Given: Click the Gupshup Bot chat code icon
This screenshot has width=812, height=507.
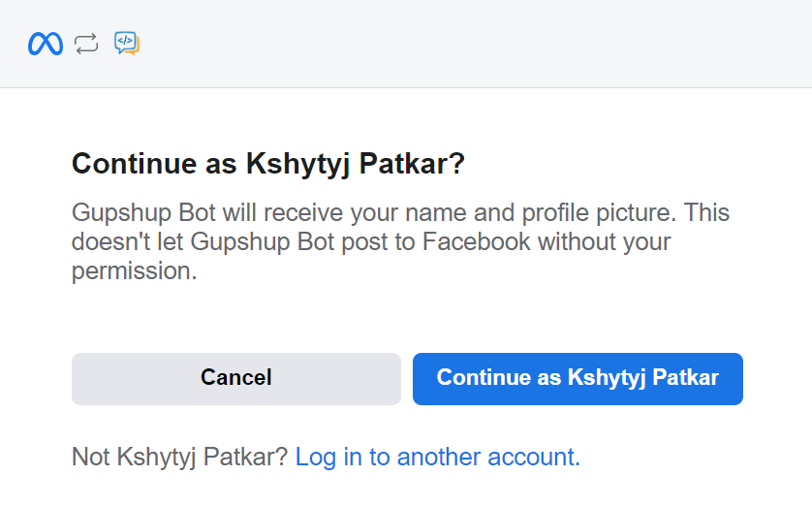Looking at the screenshot, I should coord(126,43).
